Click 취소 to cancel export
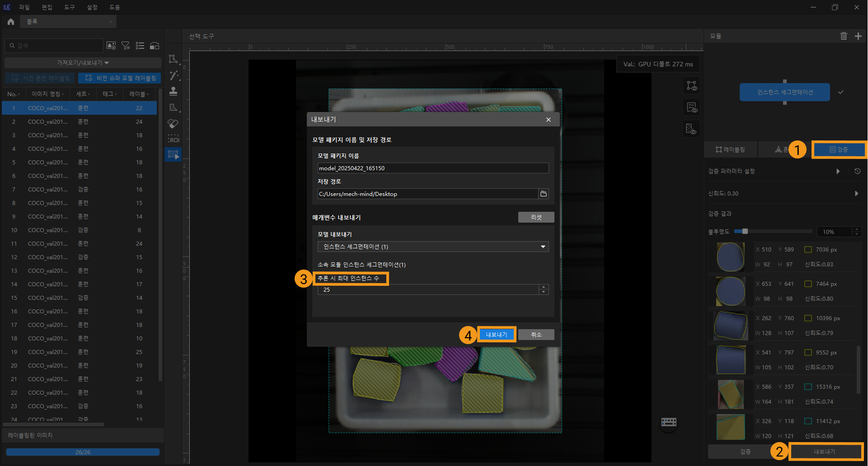 (536, 335)
